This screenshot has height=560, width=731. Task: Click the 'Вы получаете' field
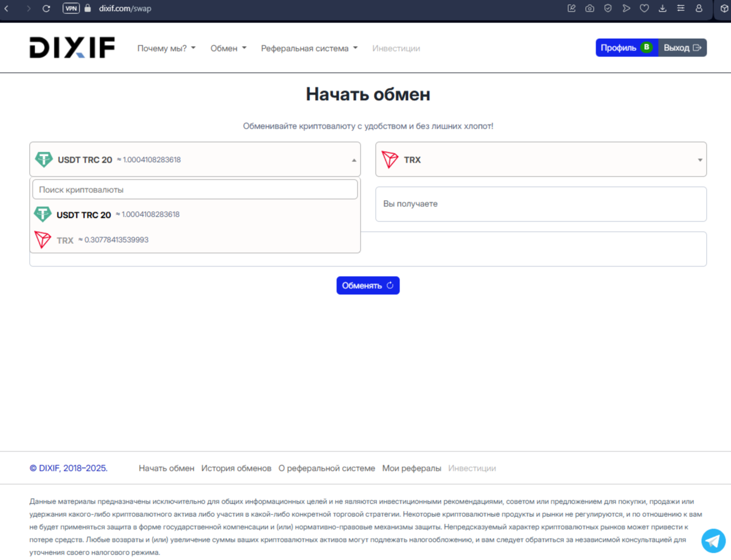(541, 204)
